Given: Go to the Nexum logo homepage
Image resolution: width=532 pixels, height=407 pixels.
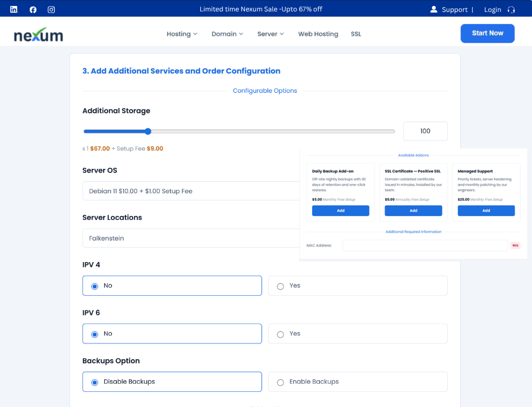Looking at the screenshot, I should tap(39, 35).
